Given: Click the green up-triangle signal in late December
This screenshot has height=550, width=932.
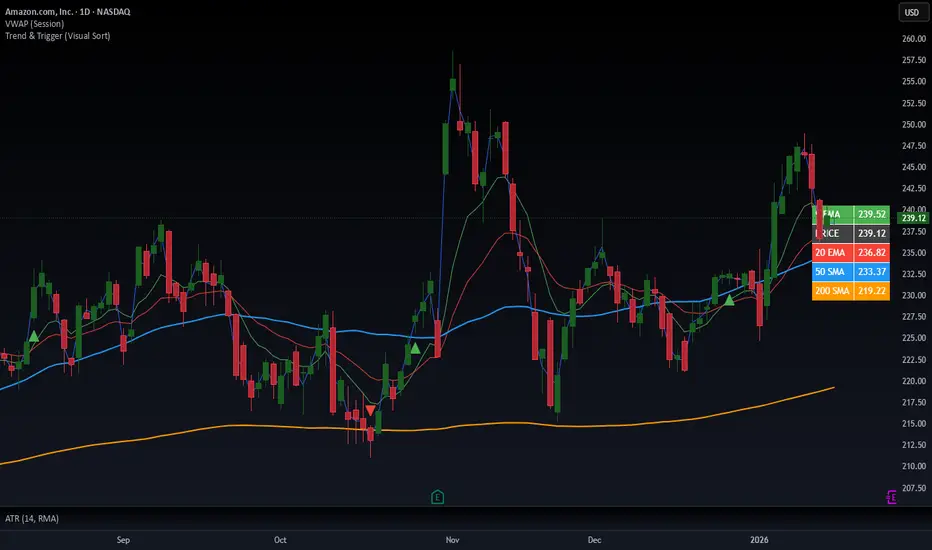Looking at the screenshot, I should (x=729, y=300).
